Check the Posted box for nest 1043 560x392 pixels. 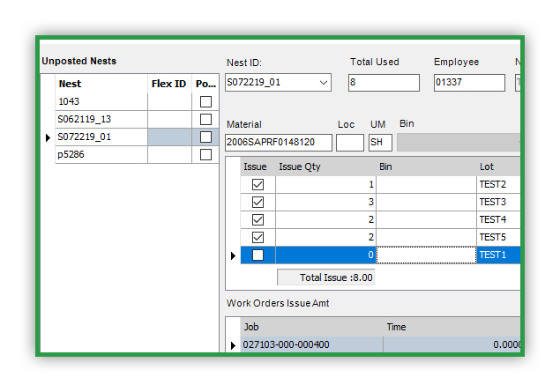(205, 101)
